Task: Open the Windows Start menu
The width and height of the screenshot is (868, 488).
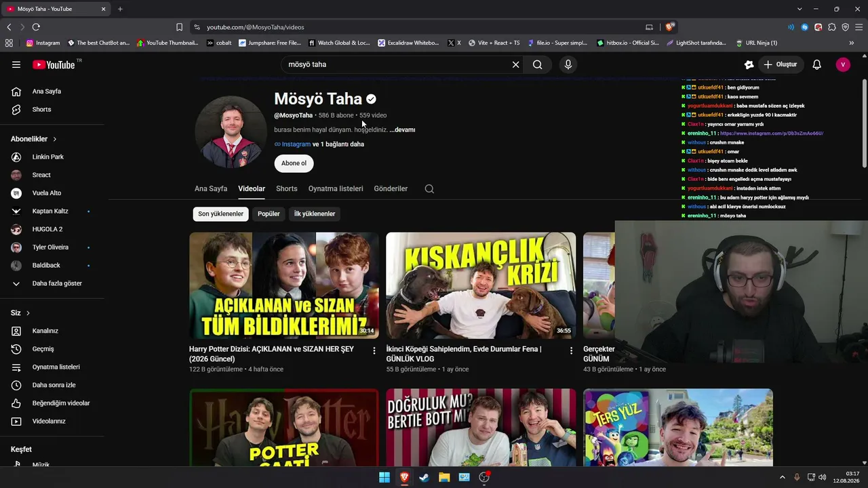Action: [384, 477]
